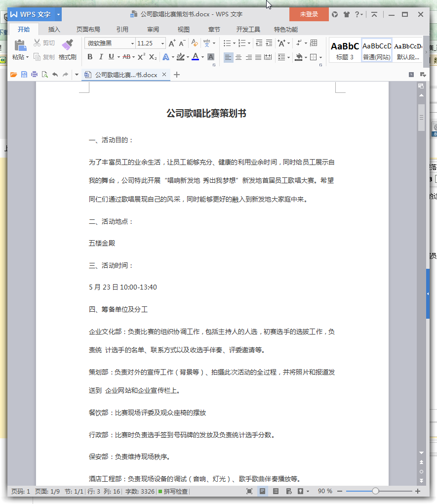Toggle underline formatting

(111, 57)
